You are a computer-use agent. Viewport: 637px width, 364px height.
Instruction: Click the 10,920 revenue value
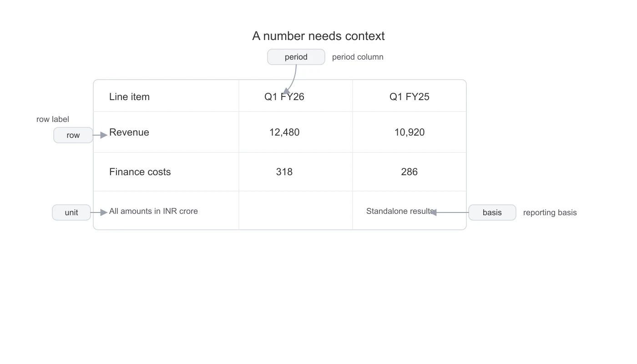tap(409, 132)
